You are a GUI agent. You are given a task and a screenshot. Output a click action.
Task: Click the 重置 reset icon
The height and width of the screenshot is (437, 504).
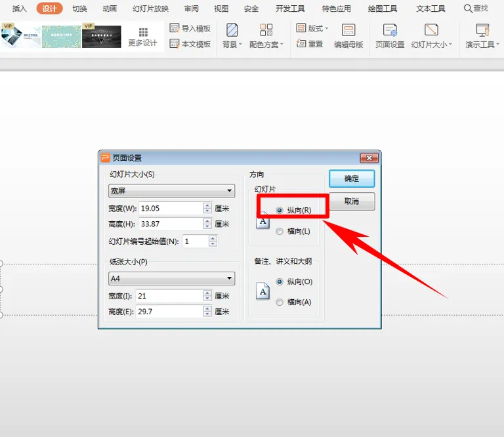point(301,43)
